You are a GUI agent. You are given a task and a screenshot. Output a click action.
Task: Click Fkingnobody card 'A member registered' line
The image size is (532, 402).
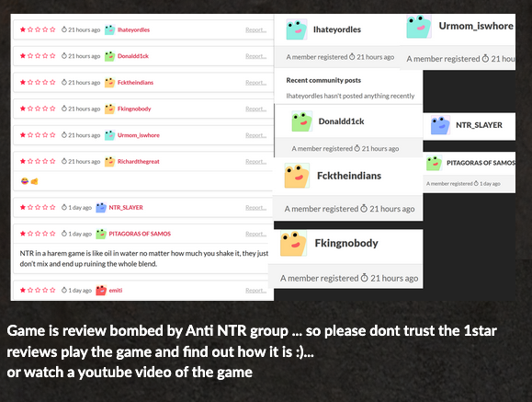coord(349,279)
